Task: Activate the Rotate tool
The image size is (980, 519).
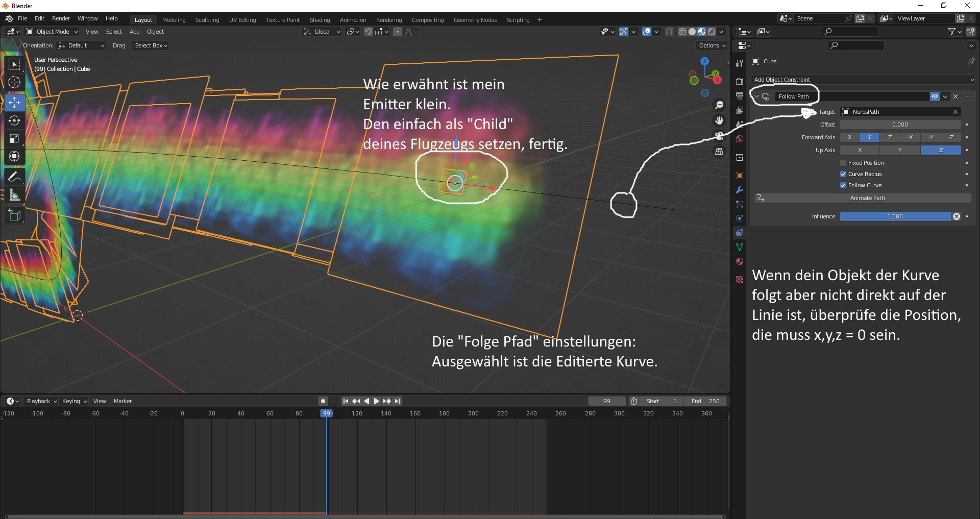Action: pyautogui.click(x=14, y=120)
